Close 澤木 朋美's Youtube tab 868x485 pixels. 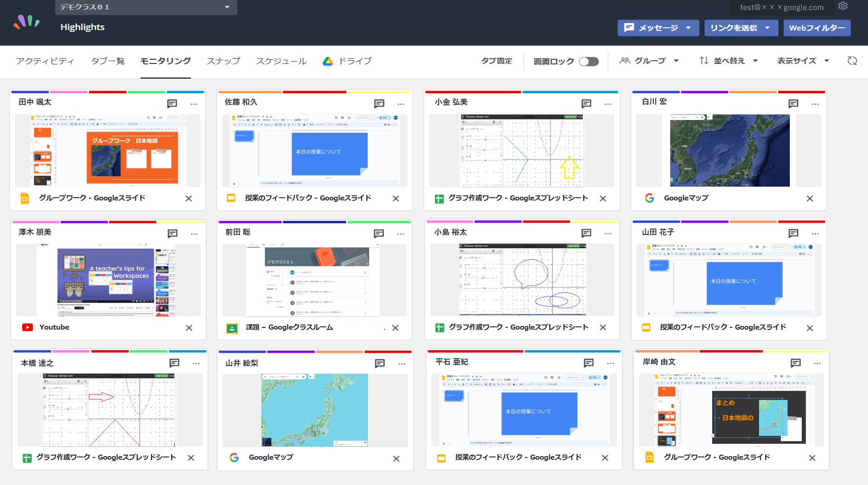[189, 328]
